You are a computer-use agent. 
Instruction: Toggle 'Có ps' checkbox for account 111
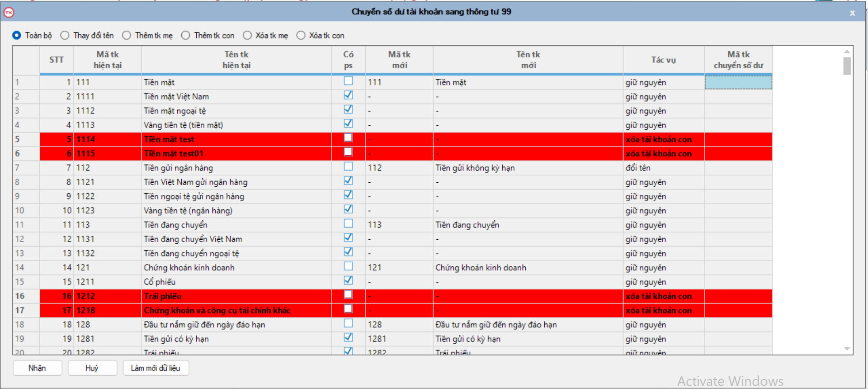pos(348,81)
